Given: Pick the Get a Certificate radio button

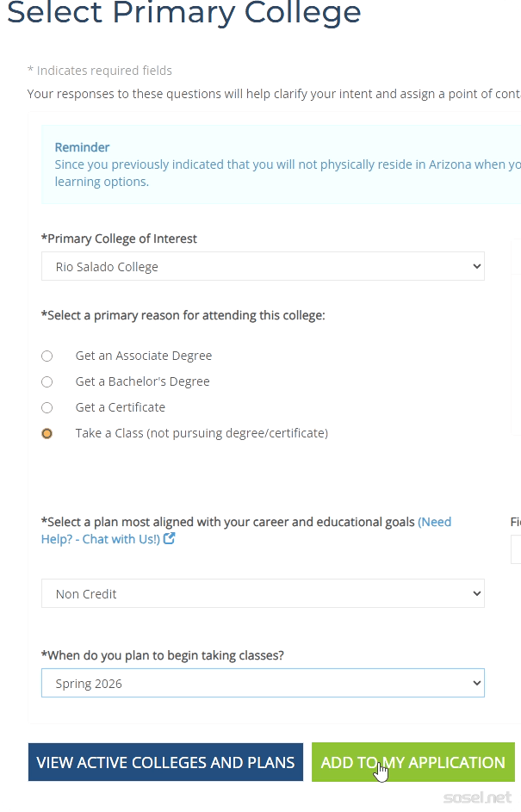Looking at the screenshot, I should (x=47, y=407).
